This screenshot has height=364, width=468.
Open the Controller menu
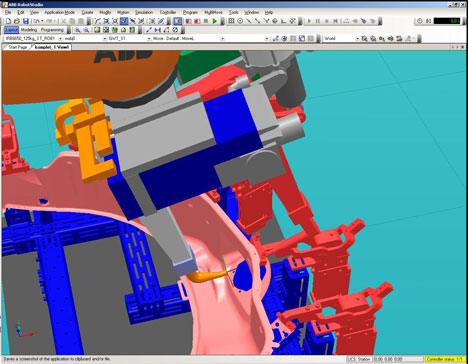(x=168, y=12)
